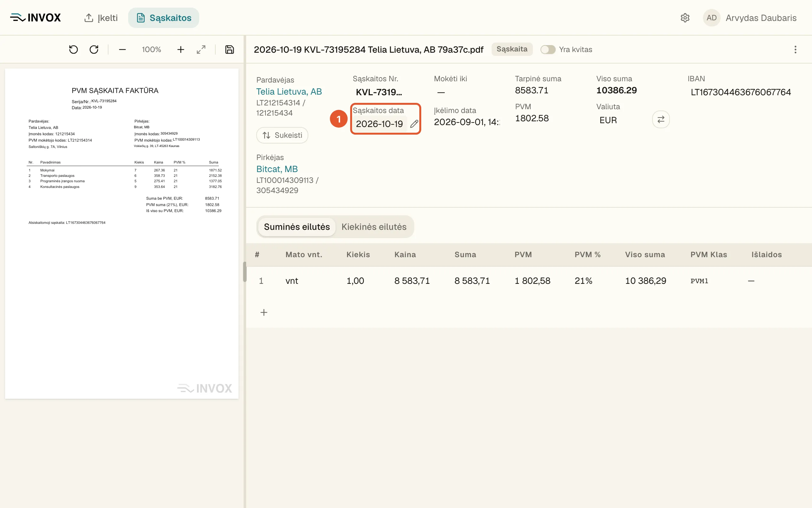
Task: Switch to the Sąskaitos tab
Action: (x=164, y=18)
